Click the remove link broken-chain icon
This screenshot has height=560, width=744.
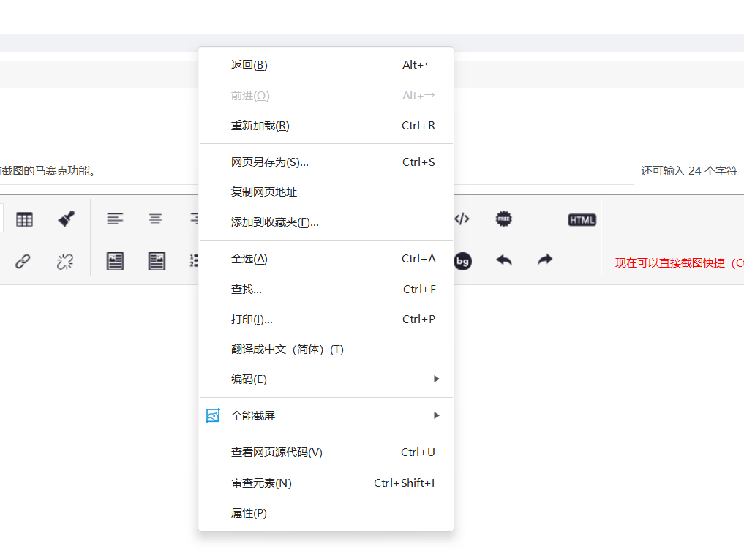pos(65,261)
